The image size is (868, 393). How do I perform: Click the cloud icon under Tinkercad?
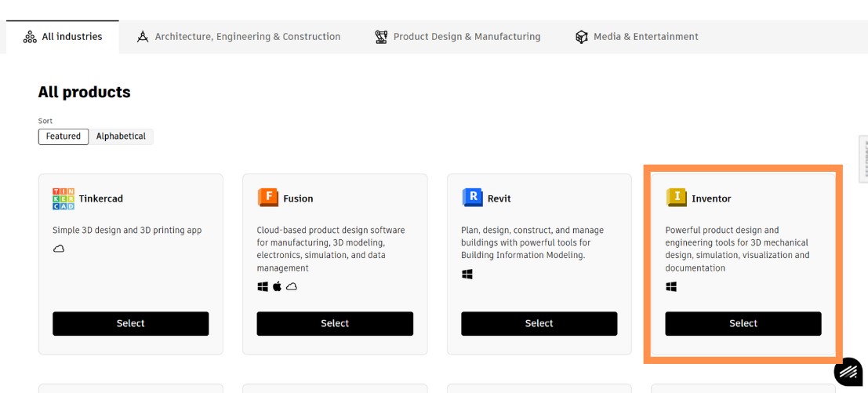pyautogui.click(x=59, y=249)
